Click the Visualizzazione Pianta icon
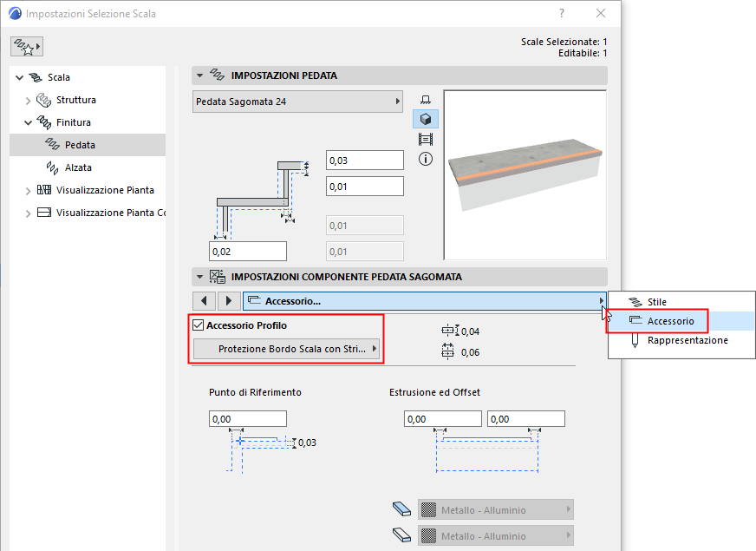The width and height of the screenshot is (756, 551). pos(44,190)
